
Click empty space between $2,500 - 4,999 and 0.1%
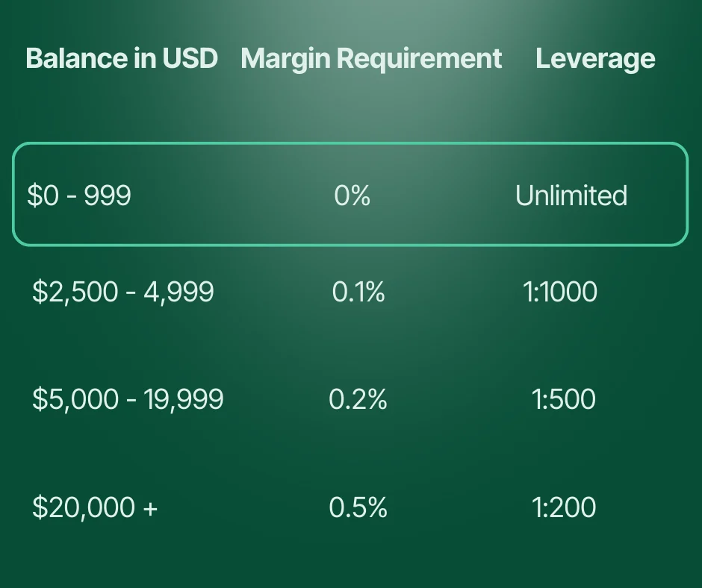[x=273, y=291]
